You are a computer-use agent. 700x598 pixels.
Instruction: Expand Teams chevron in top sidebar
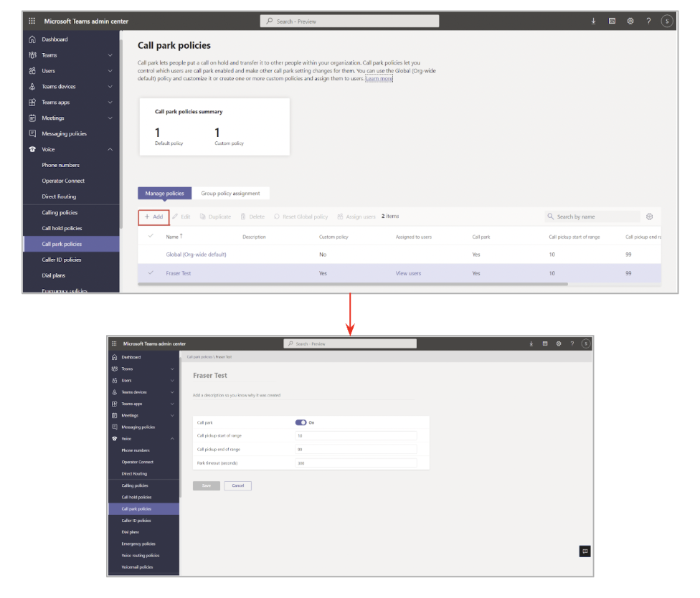pyautogui.click(x=110, y=55)
